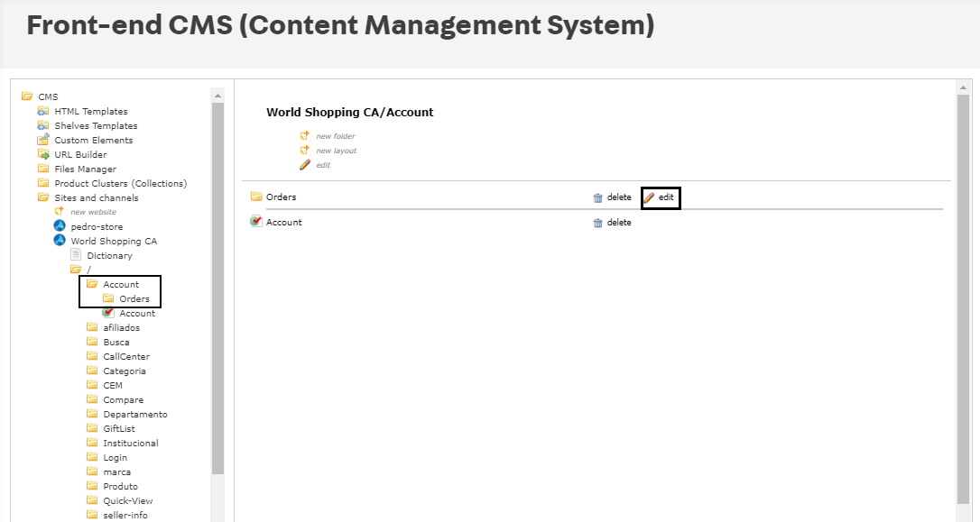
Task: Click the new layout action
Action: point(336,151)
